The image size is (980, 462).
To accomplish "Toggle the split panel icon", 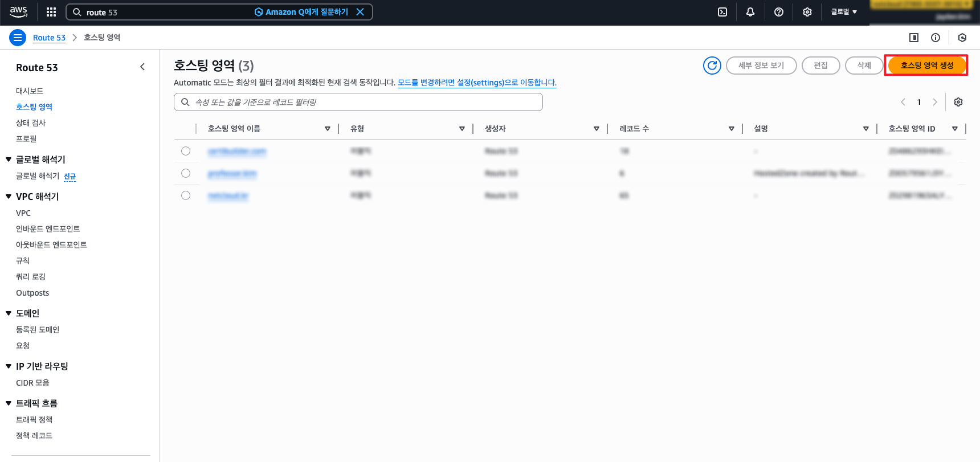I will pyautogui.click(x=914, y=38).
